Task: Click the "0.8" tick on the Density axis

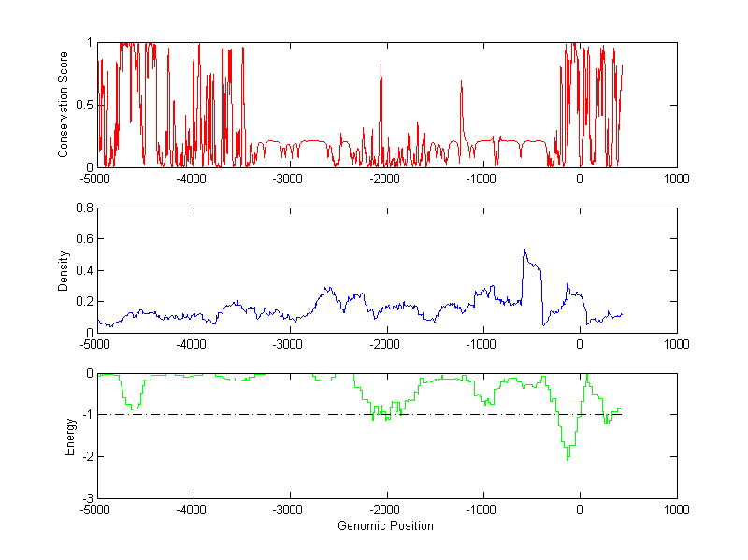Action: [x=85, y=208]
